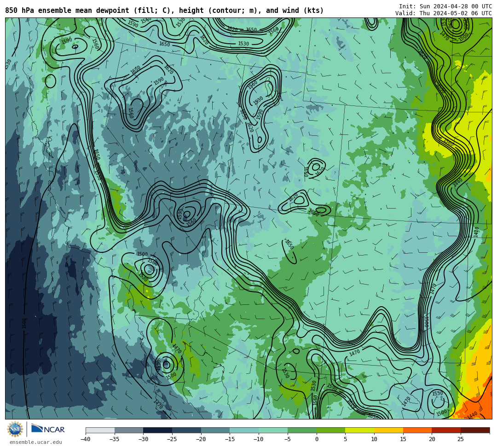Image resolution: width=497 pixels, height=448 pixels.
Task: Pick the steel teal -20 to -15 swatch
Action: pos(215,430)
